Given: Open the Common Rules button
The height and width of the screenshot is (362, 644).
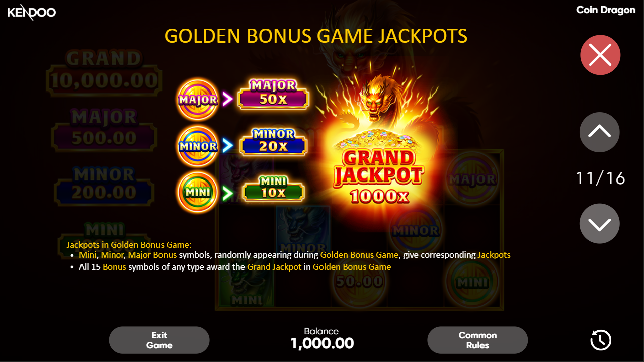Looking at the screenshot, I should coord(477,340).
